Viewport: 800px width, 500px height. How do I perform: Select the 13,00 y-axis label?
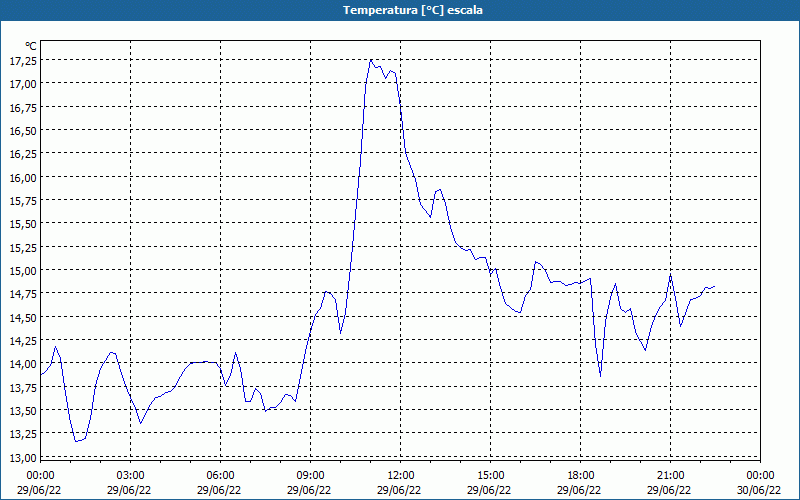click(x=23, y=457)
